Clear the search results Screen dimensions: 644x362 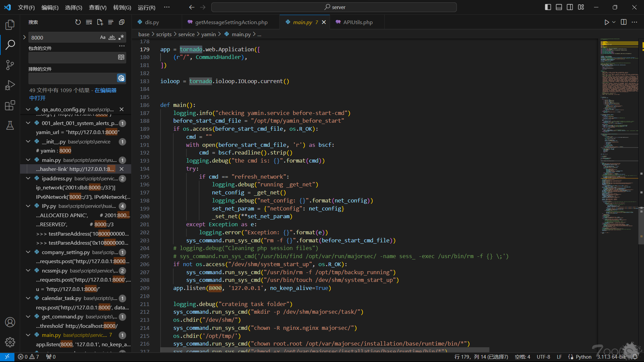[89, 22]
